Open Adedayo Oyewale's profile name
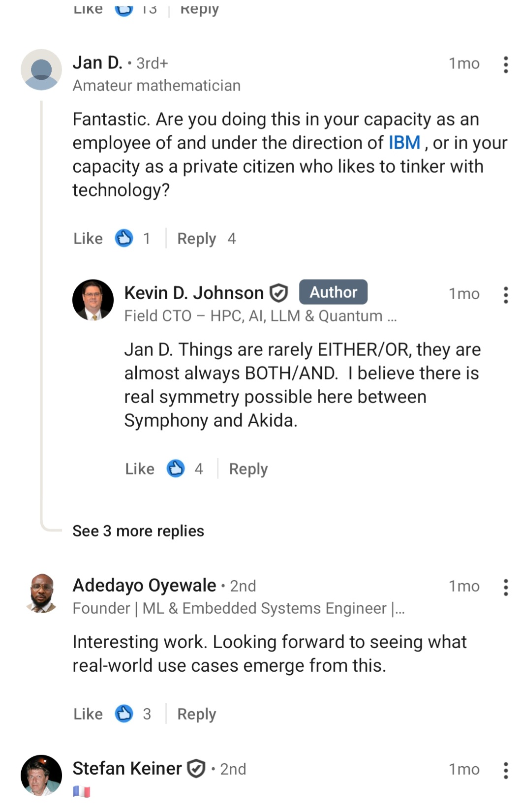The width and height of the screenshot is (522, 812). 144,586
